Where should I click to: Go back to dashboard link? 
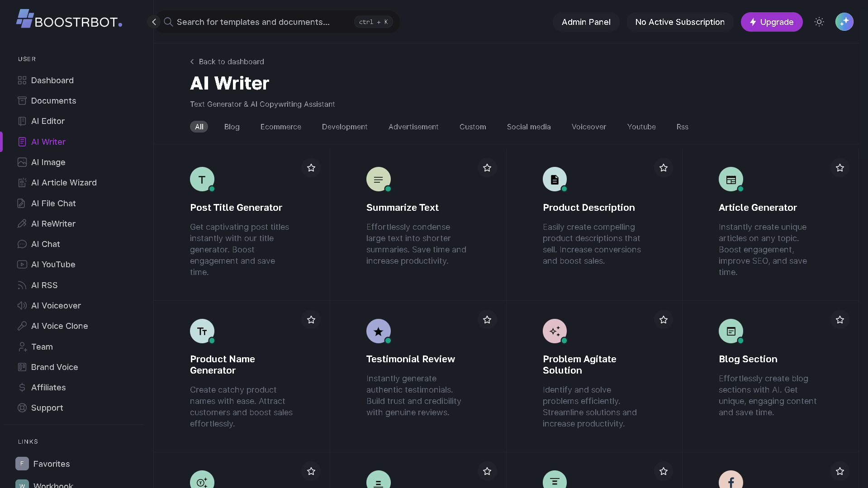[x=227, y=62]
